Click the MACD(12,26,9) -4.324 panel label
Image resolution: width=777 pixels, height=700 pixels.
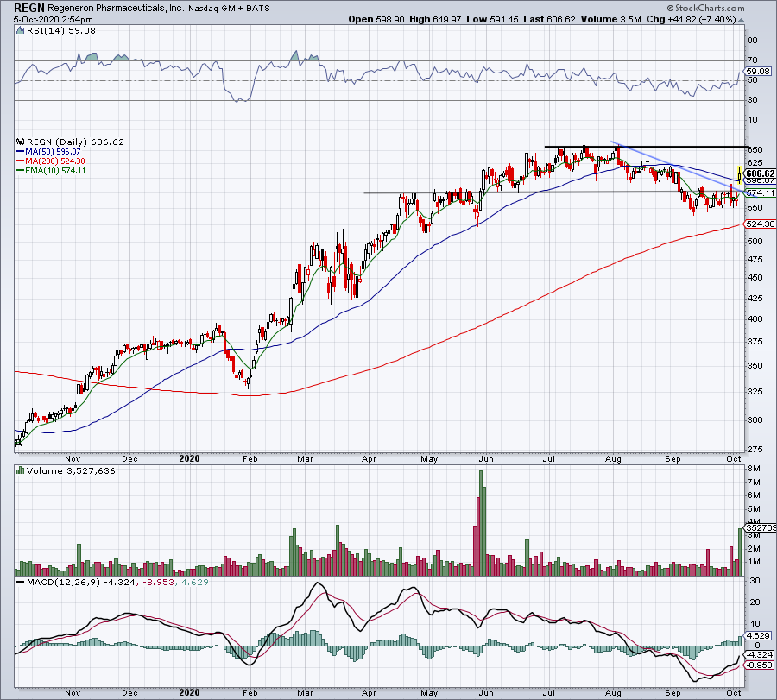(80, 582)
